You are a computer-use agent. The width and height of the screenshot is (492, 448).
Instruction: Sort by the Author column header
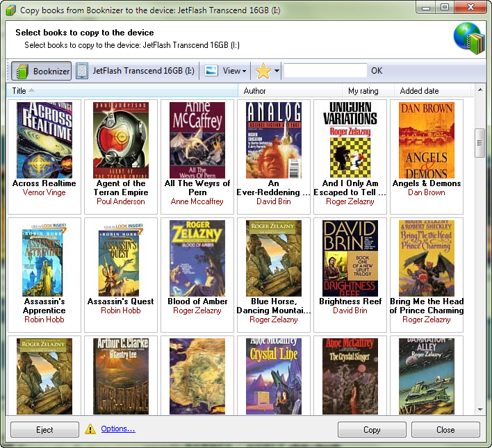pos(290,91)
